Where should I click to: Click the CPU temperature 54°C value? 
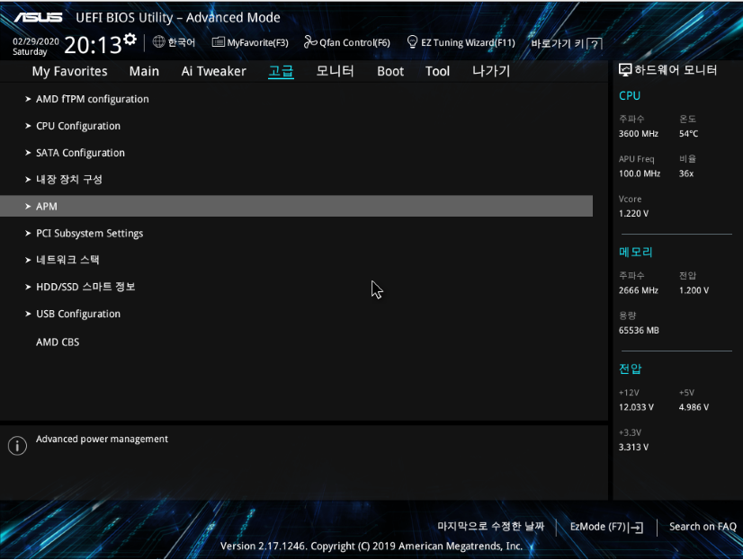click(x=688, y=134)
